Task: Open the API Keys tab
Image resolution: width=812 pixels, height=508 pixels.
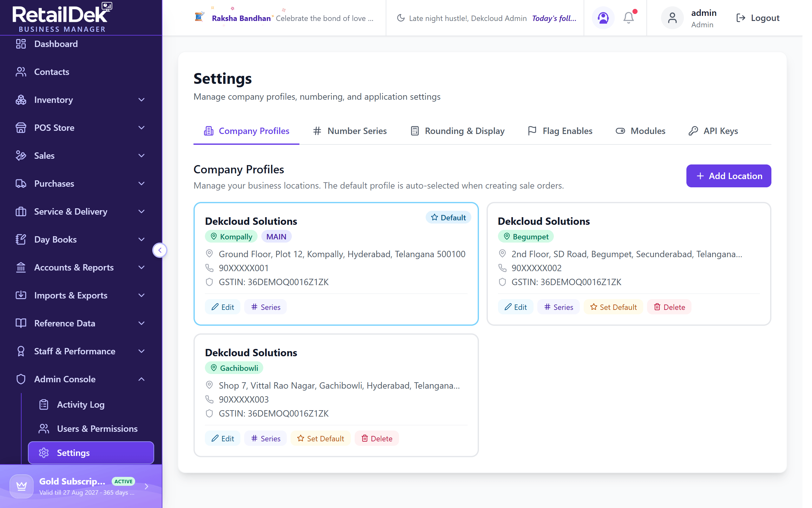Action: click(x=713, y=131)
